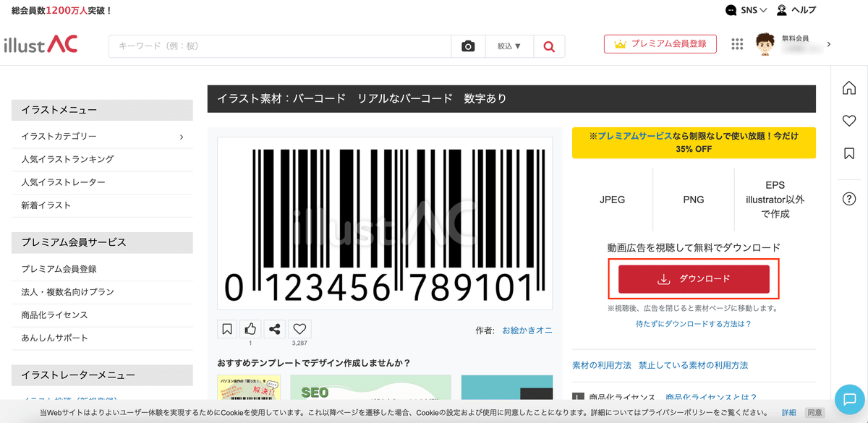Open 禁止している素材の利用方法 link
Image resolution: width=868 pixels, height=423 pixels.
click(693, 365)
